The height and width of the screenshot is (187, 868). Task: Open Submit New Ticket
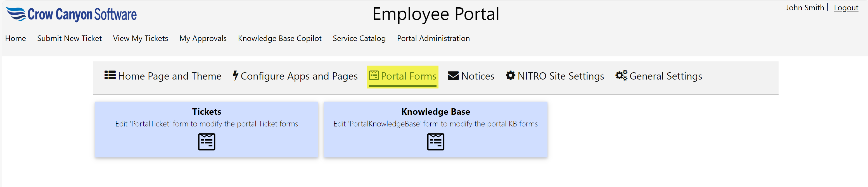pos(69,38)
